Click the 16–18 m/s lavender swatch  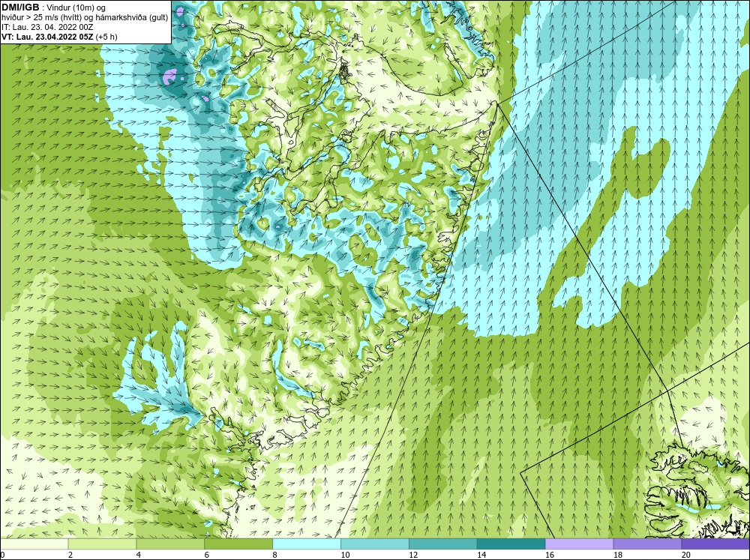[579, 544]
